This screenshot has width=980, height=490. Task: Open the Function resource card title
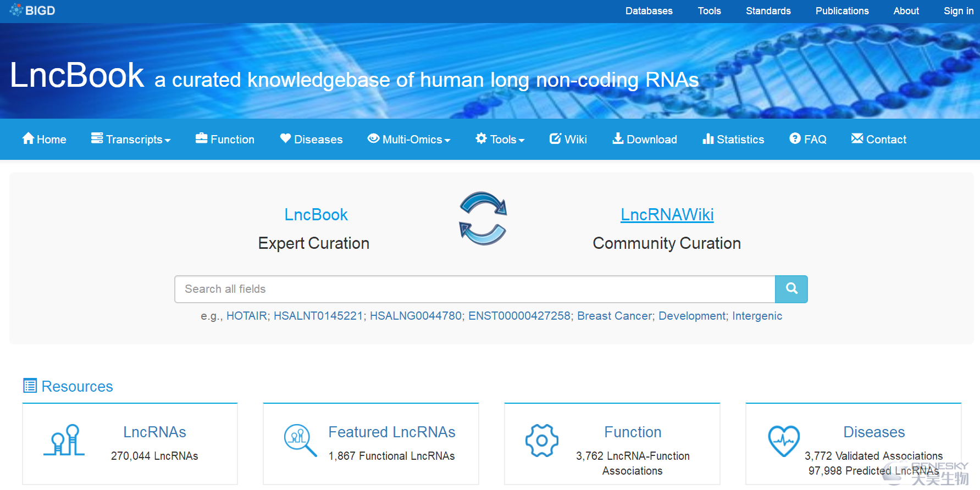[633, 432]
